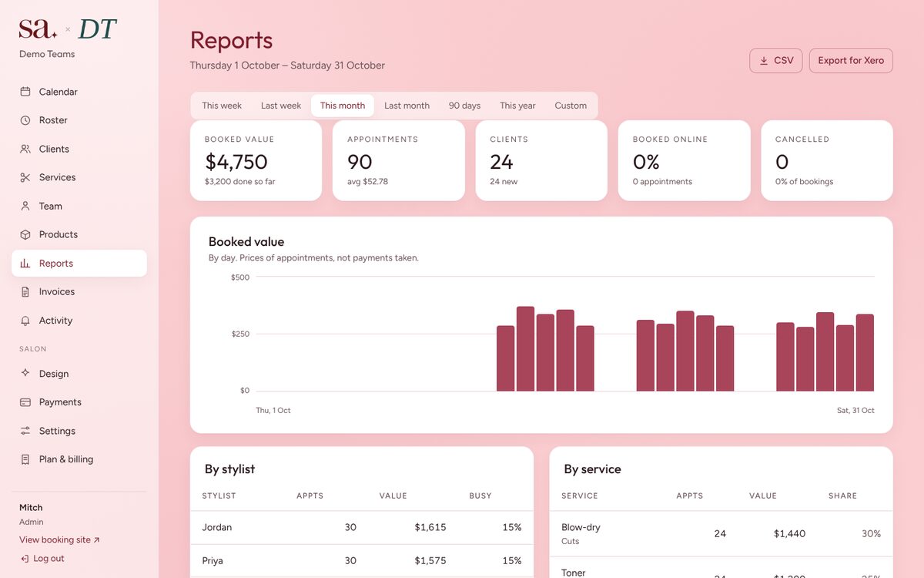Click the Booked Online 0% card
924x578 pixels.
(685, 160)
